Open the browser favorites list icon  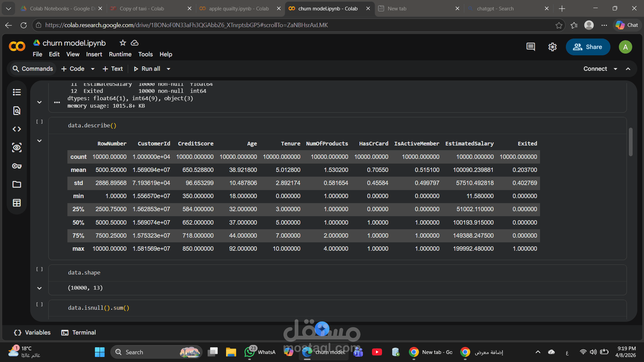(x=574, y=25)
